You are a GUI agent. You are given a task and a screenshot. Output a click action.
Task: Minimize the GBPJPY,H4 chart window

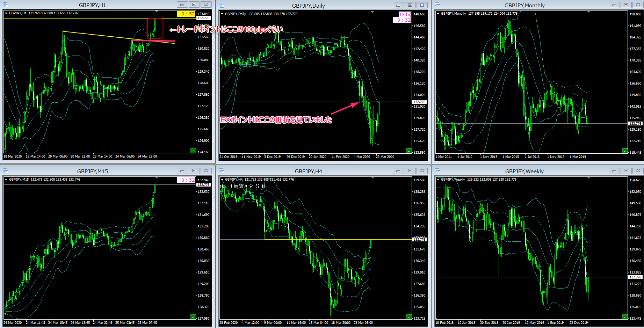click(x=398, y=171)
